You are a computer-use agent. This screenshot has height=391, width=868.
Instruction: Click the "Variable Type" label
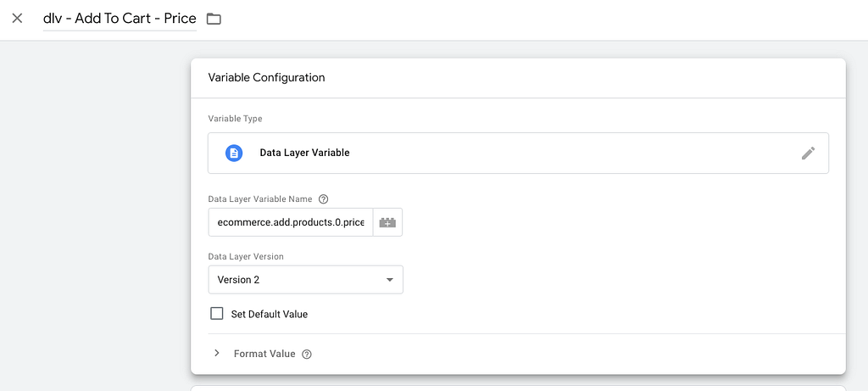coord(236,119)
